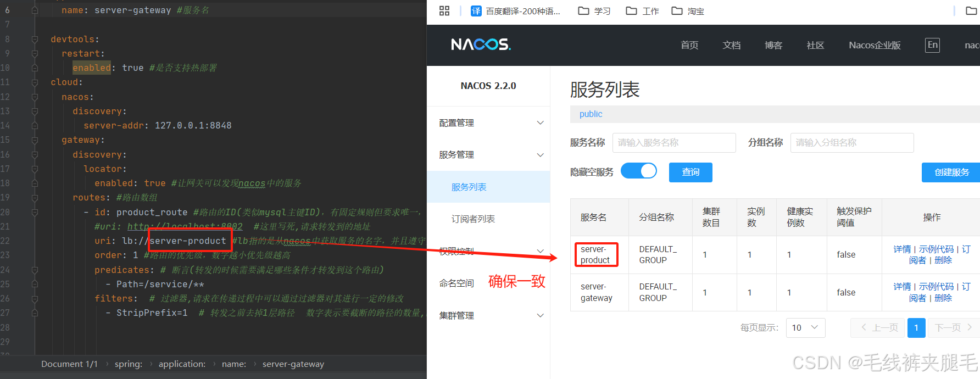This screenshot has width=980, height=379.
Task: Click 删除 for the server-gateway service
Action: (x=943, y=298)
